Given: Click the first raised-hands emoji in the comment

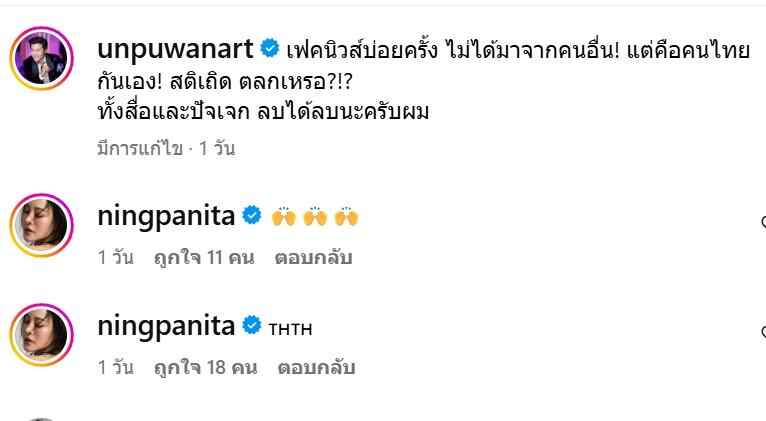Looking at the screenshot, I should click(284, 216).
